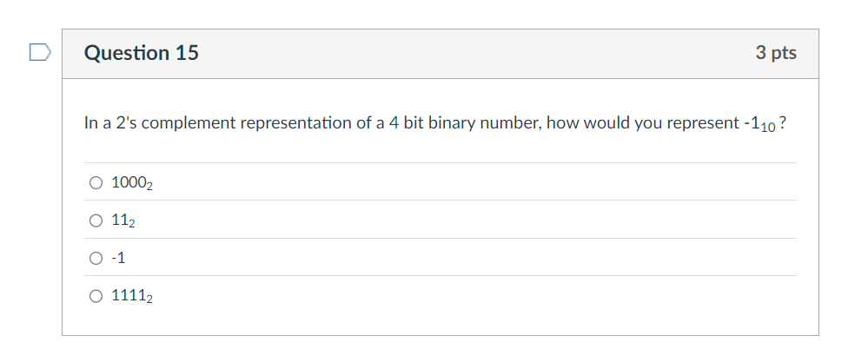Image resolution: width=868 pixels, height=362 pixels.
Task: Click the 2's complement question text
Action: tap(435, 123)
